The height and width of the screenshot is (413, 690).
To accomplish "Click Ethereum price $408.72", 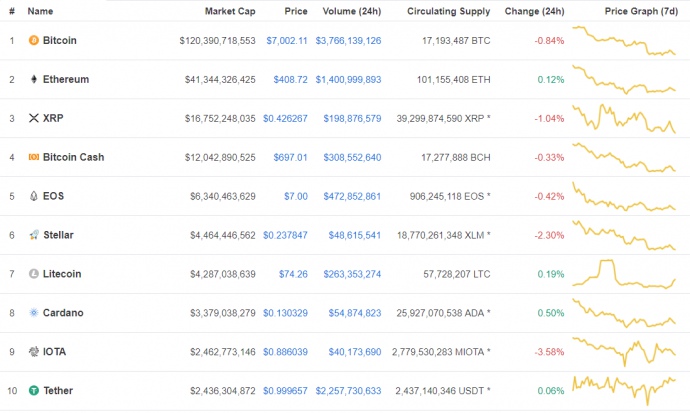I will coord(290,80).
